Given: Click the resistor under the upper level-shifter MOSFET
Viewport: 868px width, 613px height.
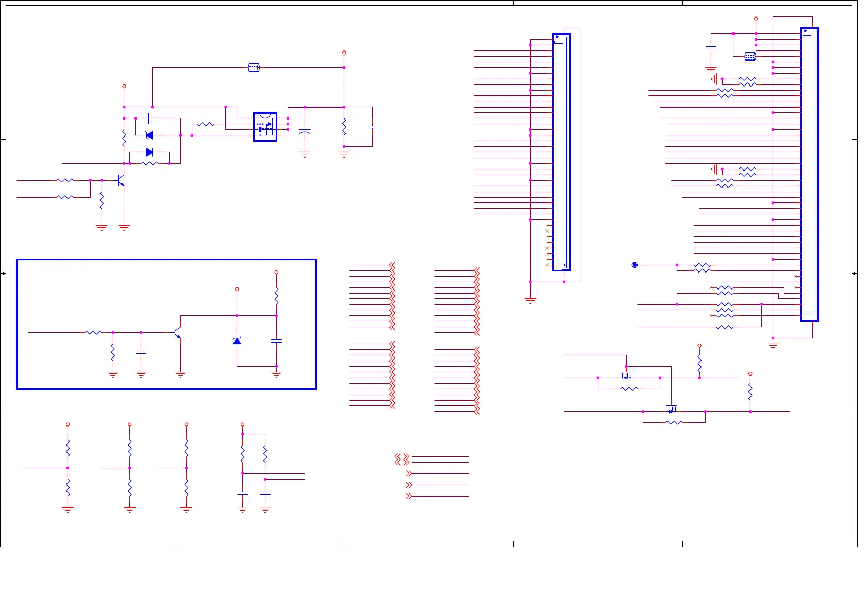Looking at the screenshot, I should pyautogui.click(x=629, y=389).
